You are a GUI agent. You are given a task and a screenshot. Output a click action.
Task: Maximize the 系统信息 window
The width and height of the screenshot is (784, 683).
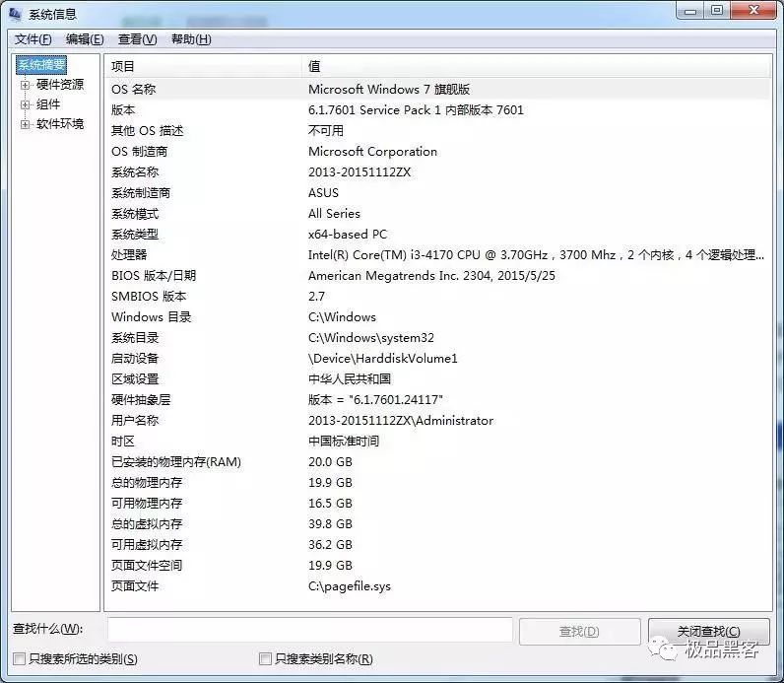pyautogui.click(x=717, y=11)
